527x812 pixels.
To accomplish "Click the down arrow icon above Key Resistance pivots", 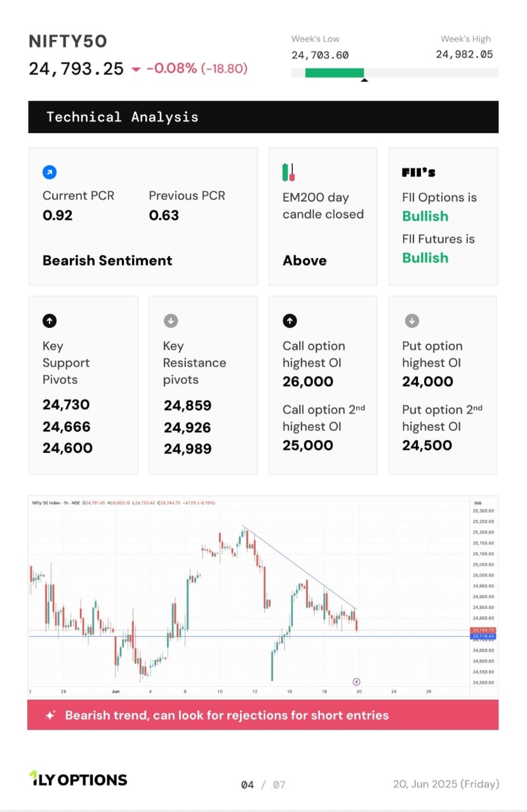I will (x=170, y=321).
